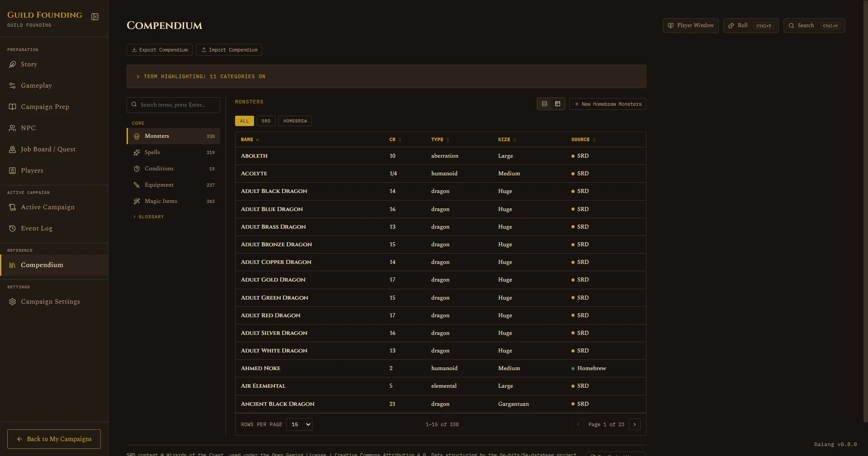
Task: Click the search terms input field
Action: (x=173, y=105)
